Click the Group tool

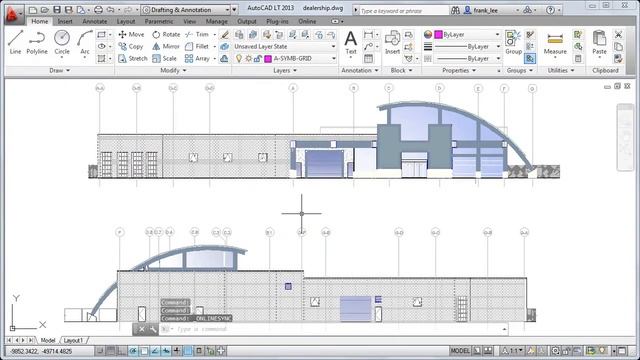(513, 42)
